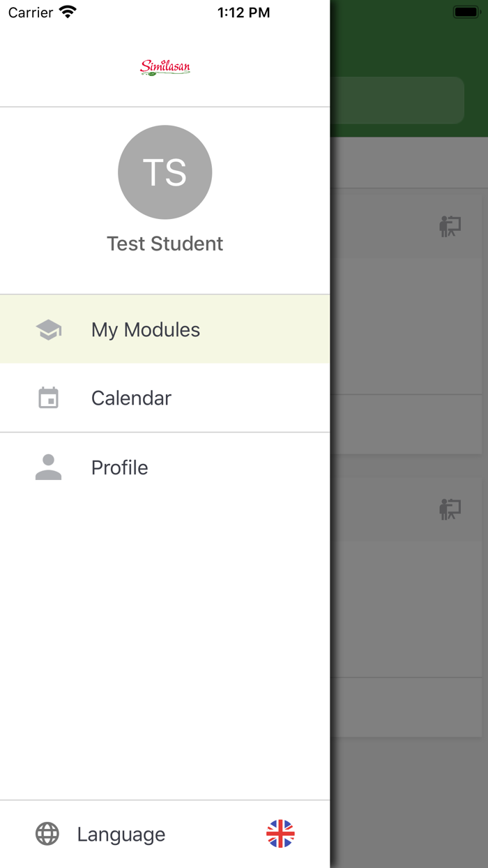488x868 pixels.
Task: Click the Similasan logo in the drawer header
Action: point(165,67)
